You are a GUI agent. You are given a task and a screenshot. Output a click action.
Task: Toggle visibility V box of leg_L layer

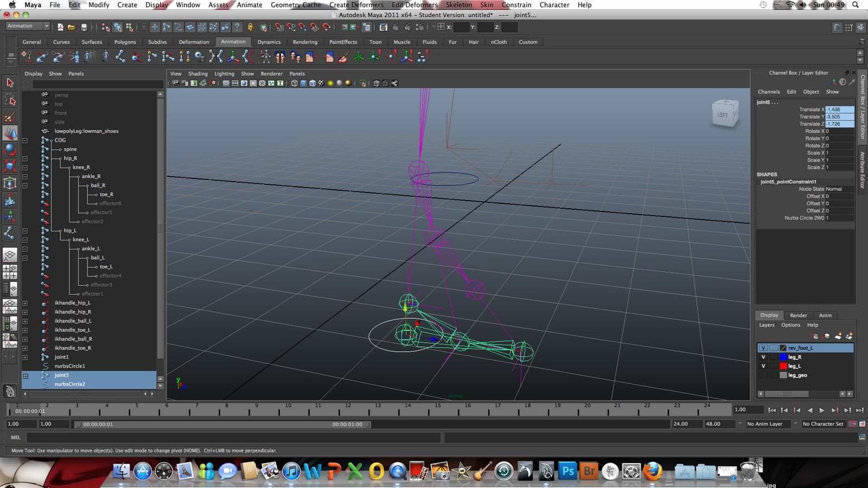click(x=763, y=366)
